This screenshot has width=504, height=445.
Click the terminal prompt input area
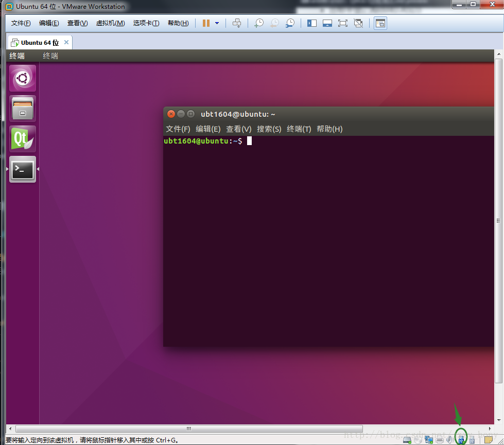[x=250, y=141]
